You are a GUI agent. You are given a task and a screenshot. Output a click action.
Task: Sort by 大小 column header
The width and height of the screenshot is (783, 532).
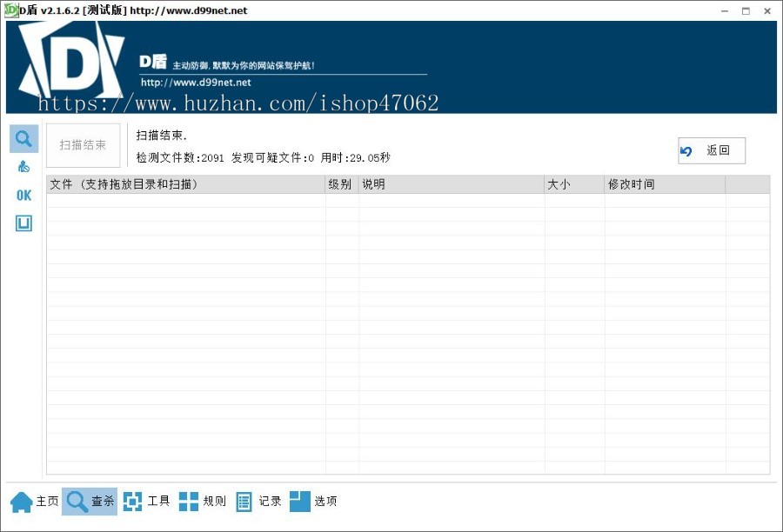pos(574,184)
